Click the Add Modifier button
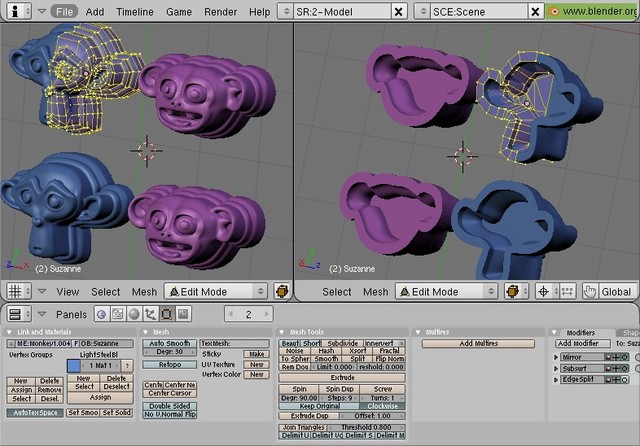Screen dimensions: 640x446 (582, 344)
